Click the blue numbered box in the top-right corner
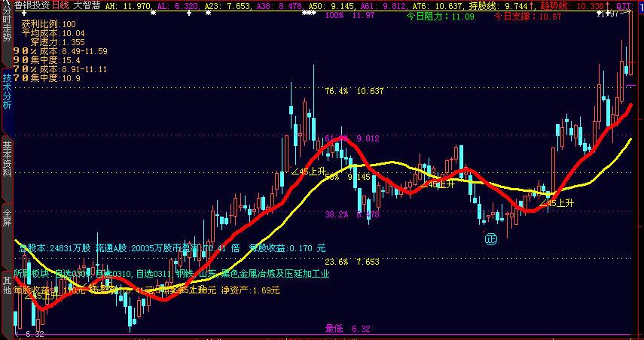Image resolution: width=644 pixels, height=340 pixels. pyautogui.click(x=640, y=6)
